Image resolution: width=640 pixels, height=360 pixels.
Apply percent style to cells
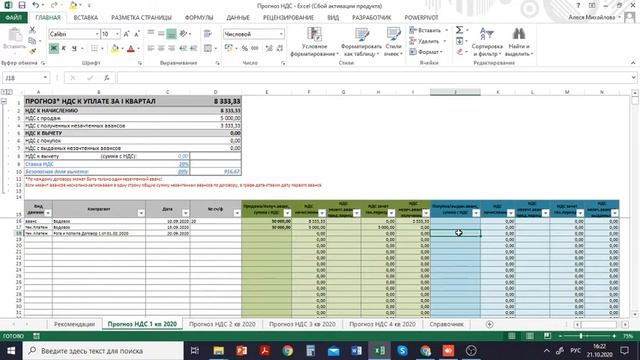coord(244,49)
